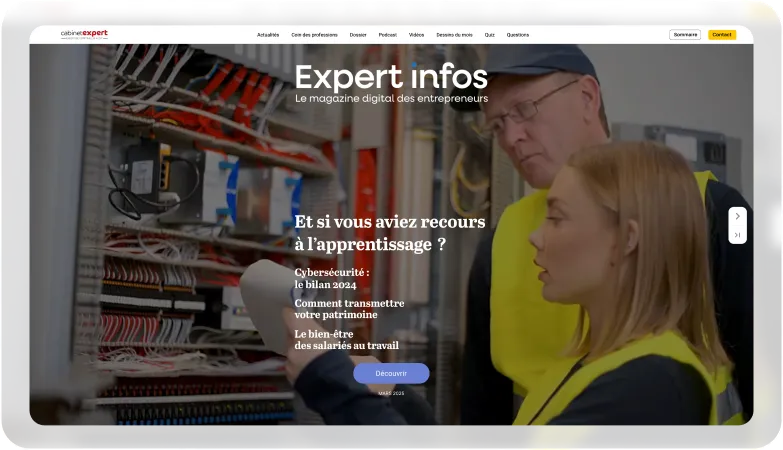Go to the Vidéos section

tap(416, 35)
